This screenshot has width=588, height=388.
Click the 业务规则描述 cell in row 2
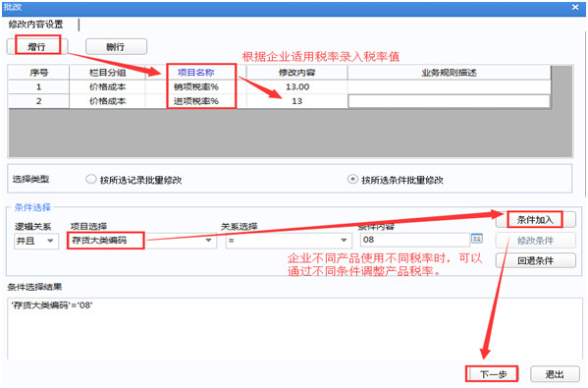pos(449,101)
